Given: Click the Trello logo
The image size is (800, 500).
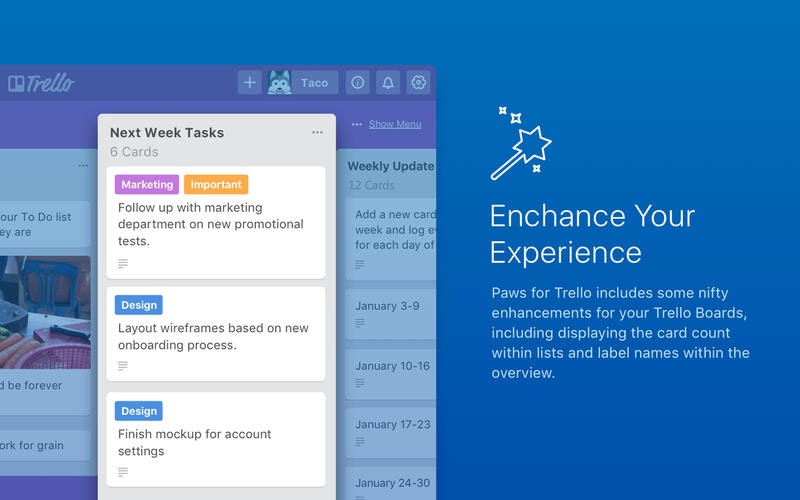Looking at the screenshot, I should 41,83.
